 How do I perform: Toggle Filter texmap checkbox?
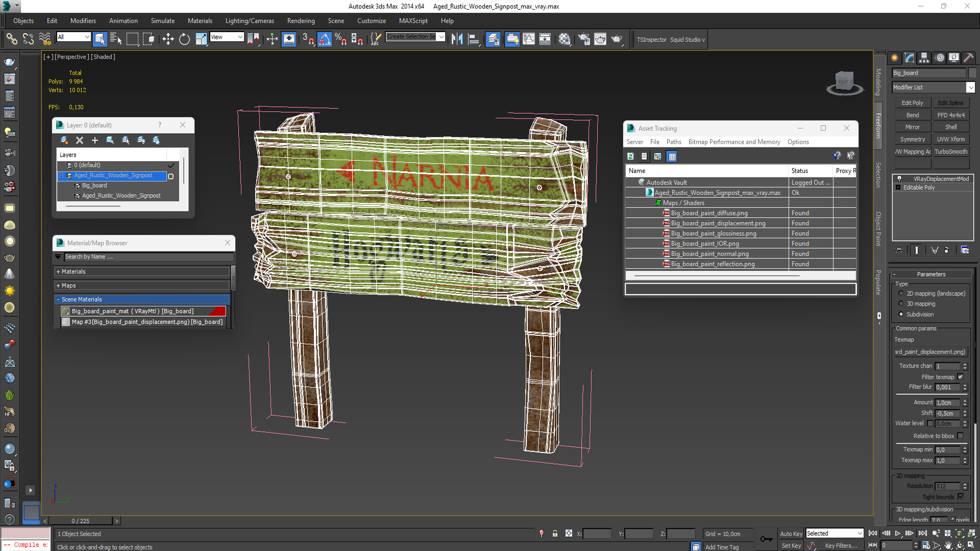961,377
